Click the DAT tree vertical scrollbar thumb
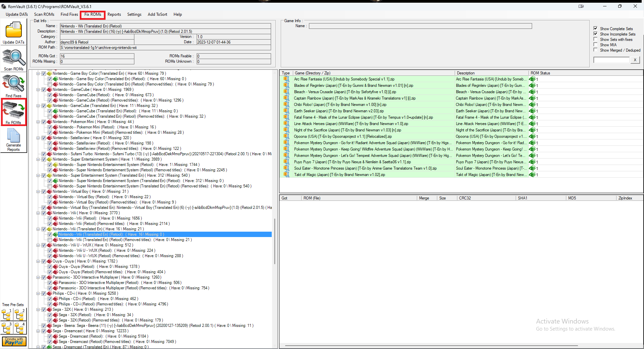 coord(275,241)
